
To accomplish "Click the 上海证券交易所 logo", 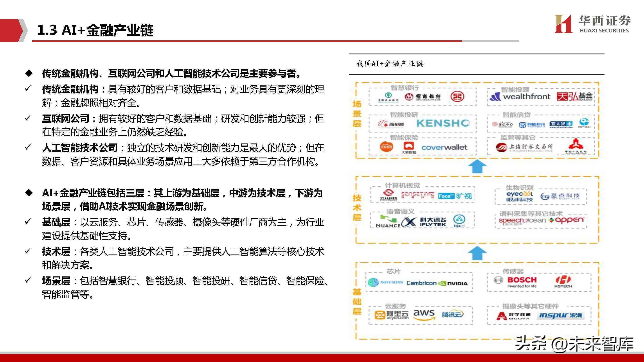I will pos(524,147).
